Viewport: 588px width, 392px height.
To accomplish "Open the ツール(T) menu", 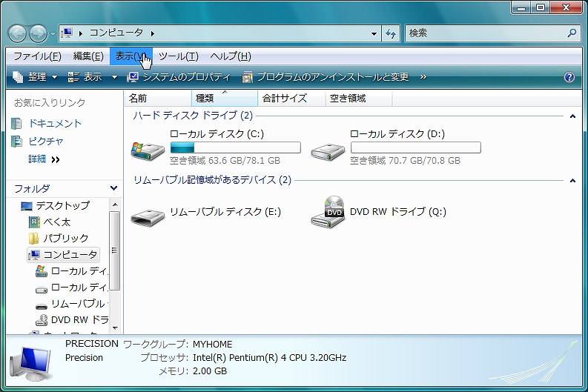I will point(178,56).
